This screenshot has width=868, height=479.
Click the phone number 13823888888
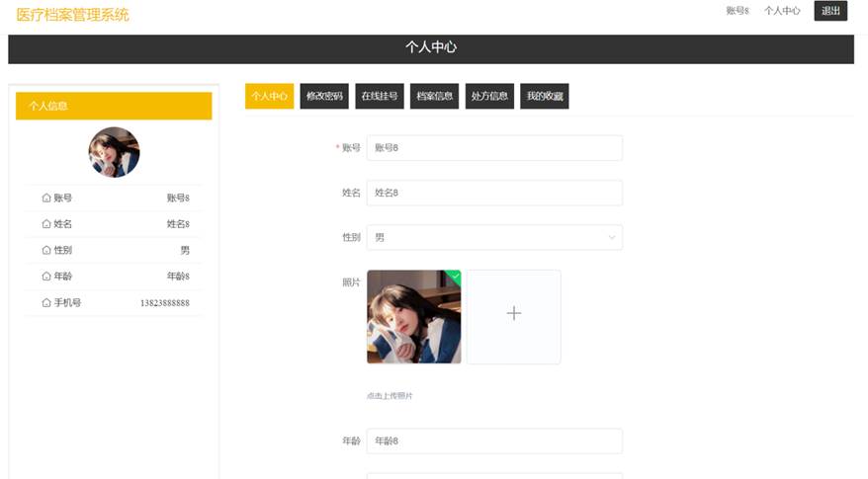point(165,303)
